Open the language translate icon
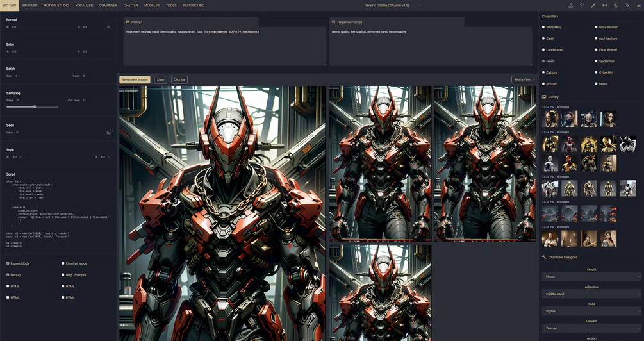 pyautogui.click(x=627, y=5)
